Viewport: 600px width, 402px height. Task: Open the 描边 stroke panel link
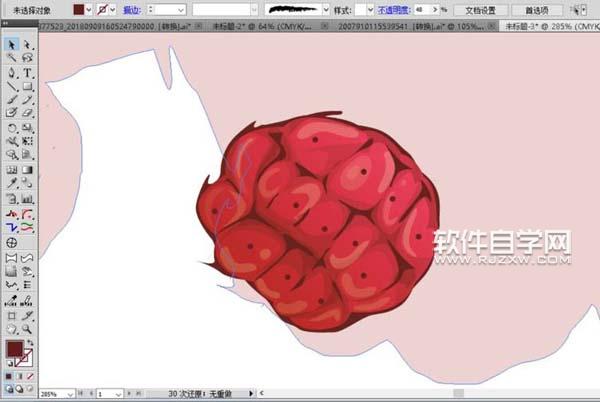tap(132, 10)
